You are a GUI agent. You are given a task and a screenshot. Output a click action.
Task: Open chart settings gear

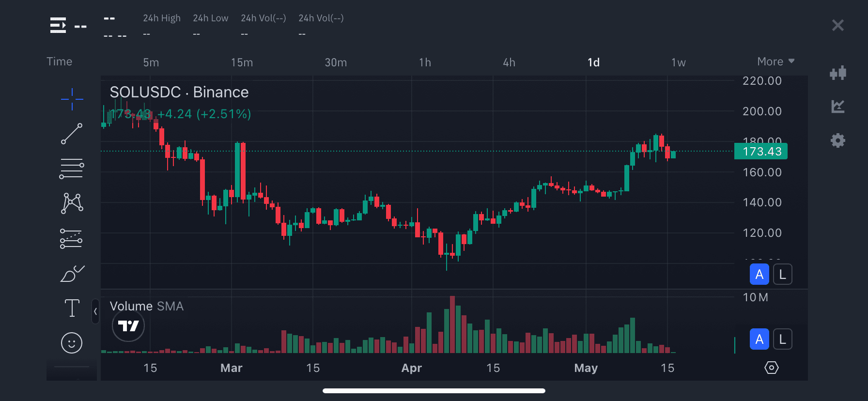(838, 140)
